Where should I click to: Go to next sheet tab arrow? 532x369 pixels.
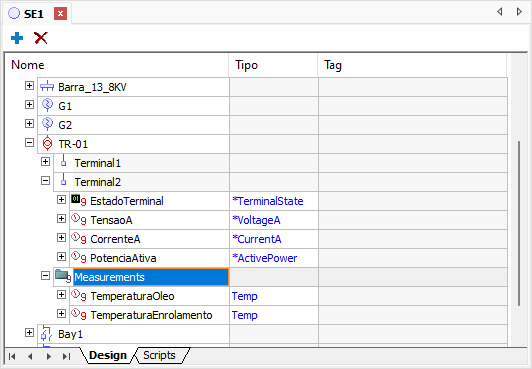49,356
